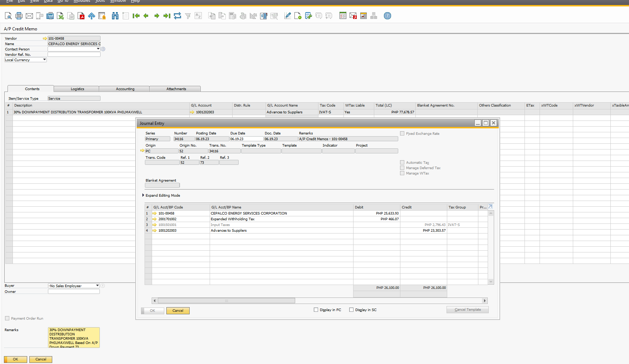The height and width of the screenshot is (364, 629).
Task: Open the Window menu
Action: point(118,1)
